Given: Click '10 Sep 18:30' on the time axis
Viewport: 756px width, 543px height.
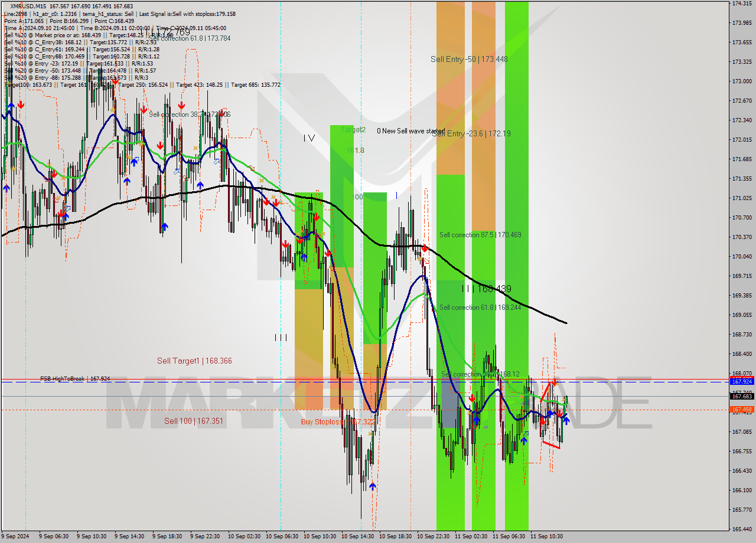Looking at the screenshot, I should tap(395, 537).
